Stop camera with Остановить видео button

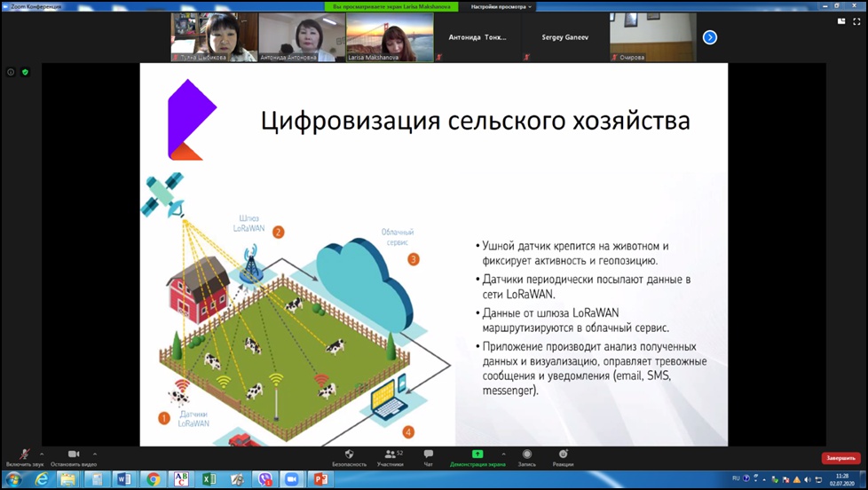(x=73, y=454)
